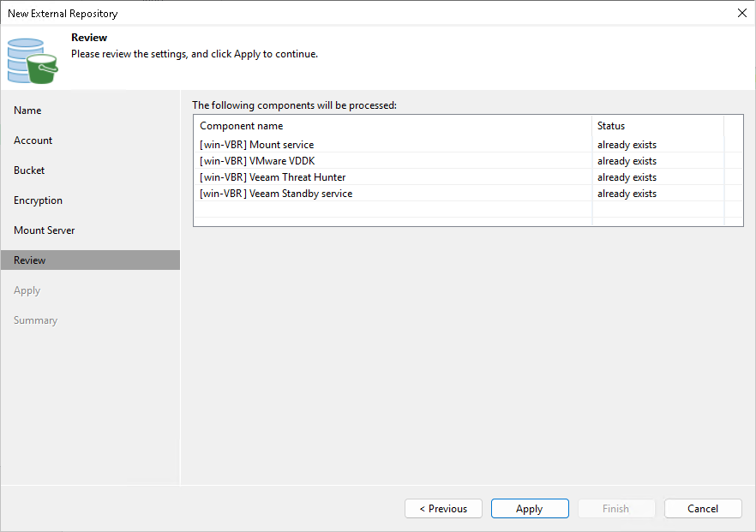The height and width of the screenshot is (532, 756).
Task: Open the Name step in the sidebar
Action: click(x=27, y=111)
